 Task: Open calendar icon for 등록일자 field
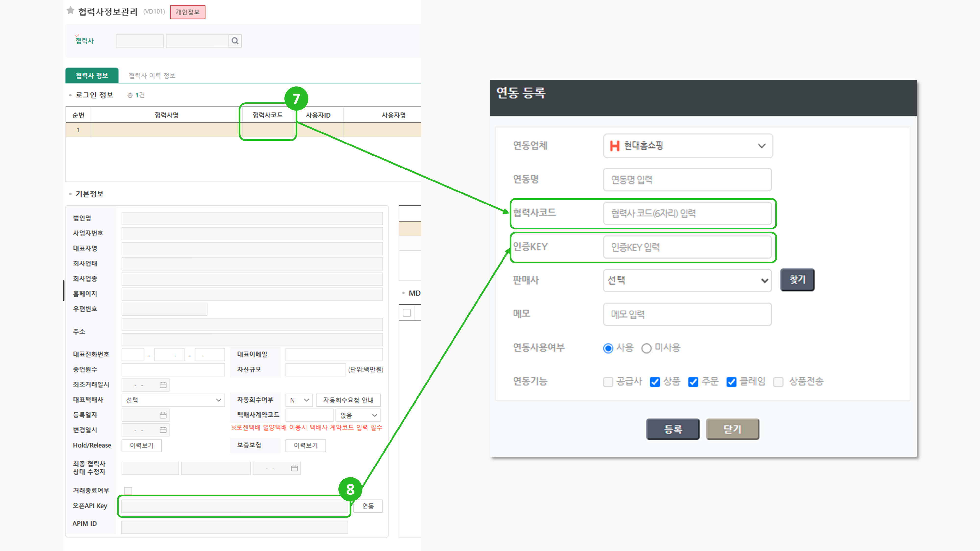(x=163, y=415)
